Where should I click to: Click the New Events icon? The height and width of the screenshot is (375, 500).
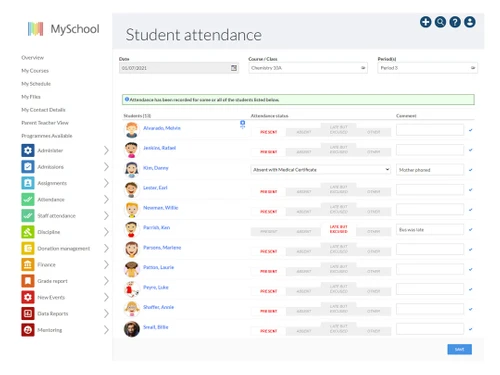point(28,297)
